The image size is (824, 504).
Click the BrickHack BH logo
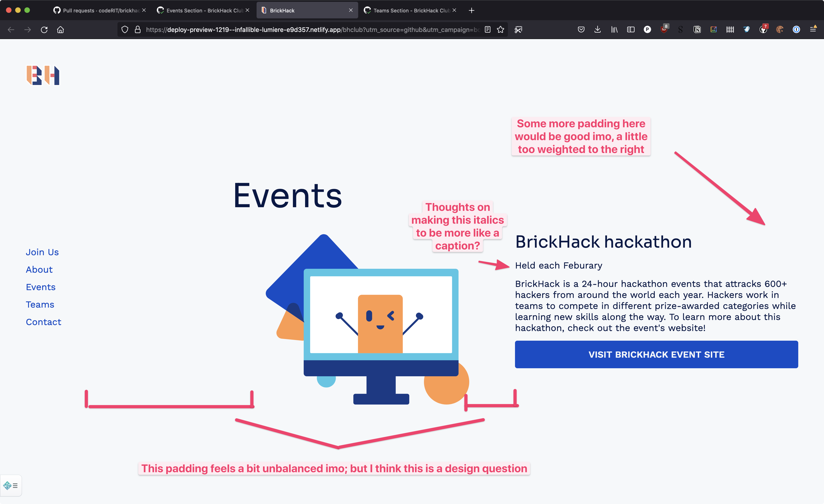pos(43,75)
